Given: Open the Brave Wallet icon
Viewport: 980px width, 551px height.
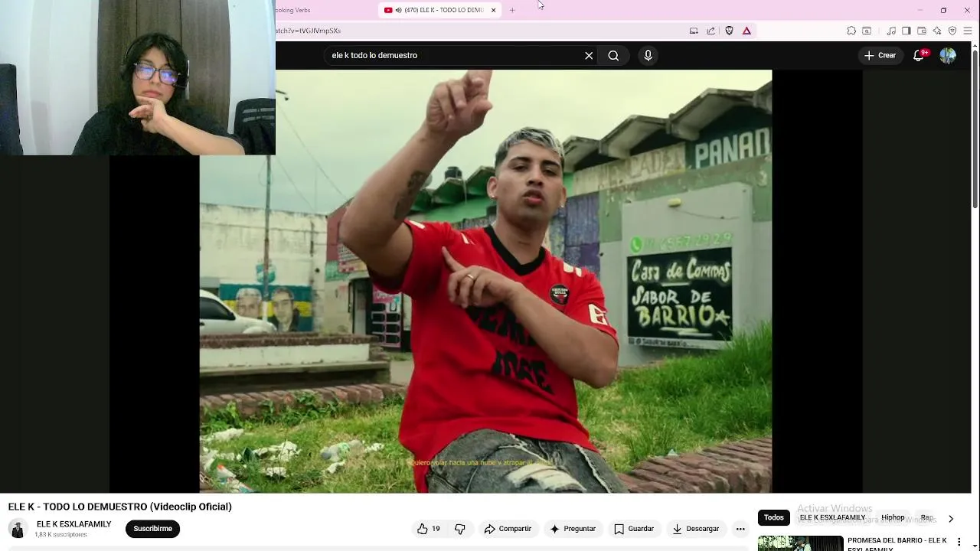Looking at the screenshot, I should click(x=922, y=31).
